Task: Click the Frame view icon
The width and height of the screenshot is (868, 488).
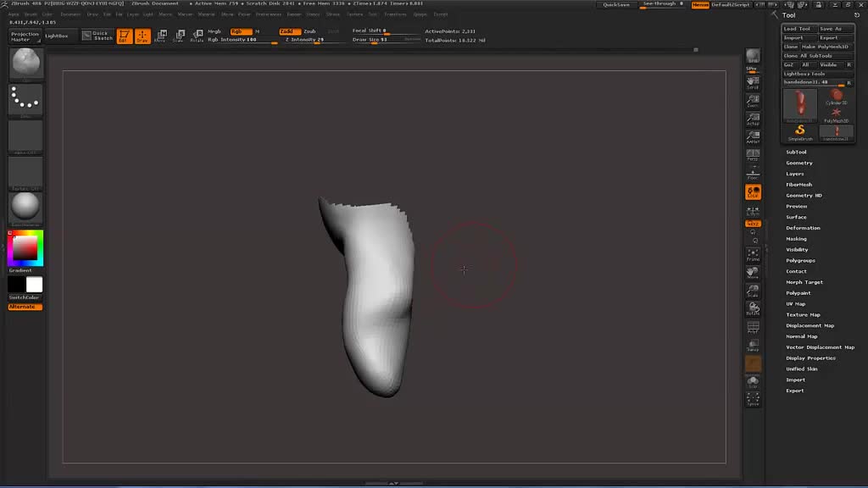Action: pos(753,254)
